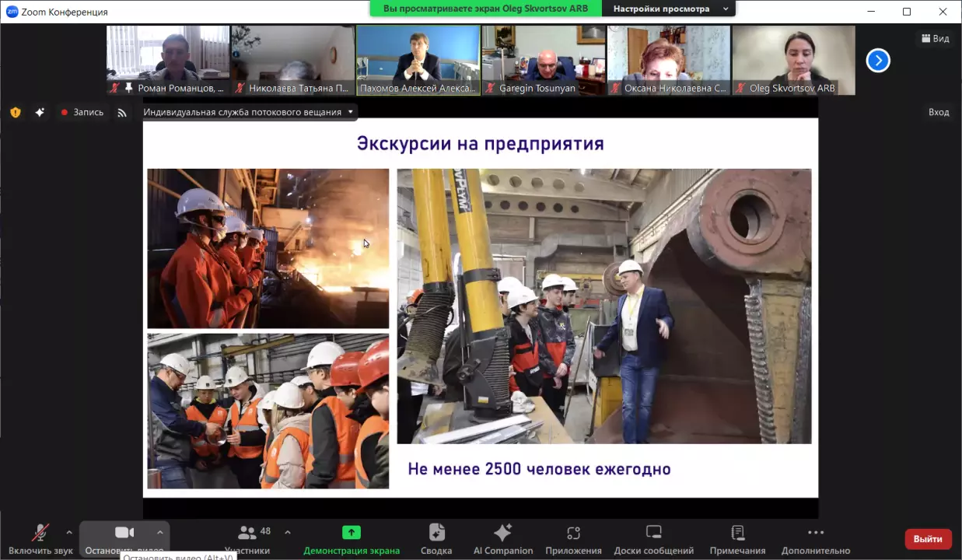Click the Запись recording indicator
Viewport: 962px width, 560px height.
pyautogui.click(x=82, y=112)
